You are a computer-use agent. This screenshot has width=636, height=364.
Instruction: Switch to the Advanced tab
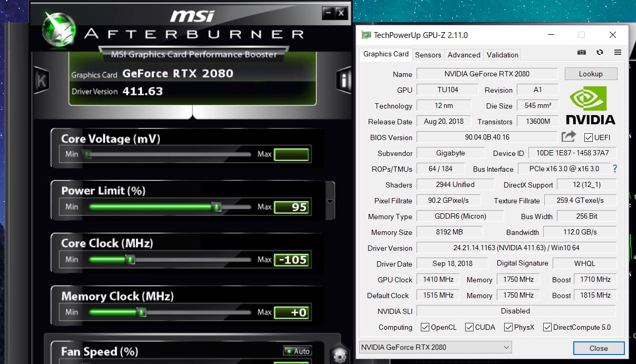464,55
